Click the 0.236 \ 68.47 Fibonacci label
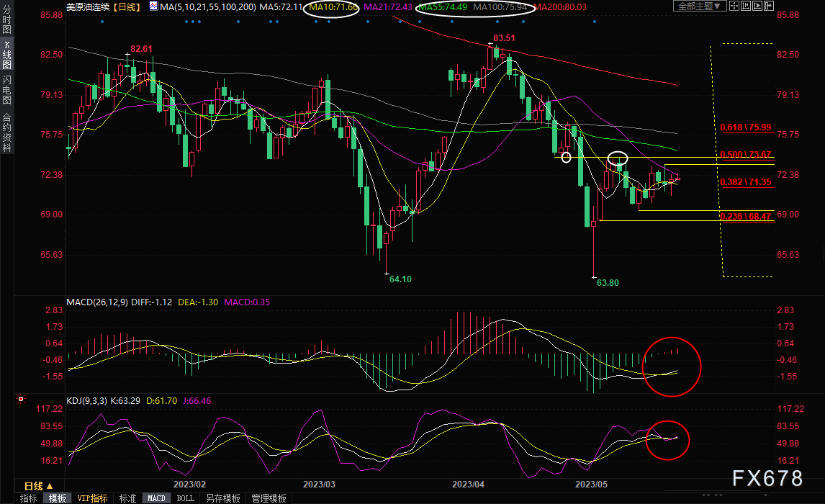 tap(746, 216)
